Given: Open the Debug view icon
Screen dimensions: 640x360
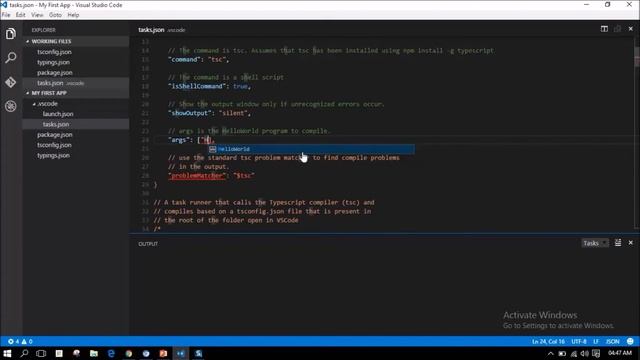Looking at the screenshot, I should click(11, 106).
